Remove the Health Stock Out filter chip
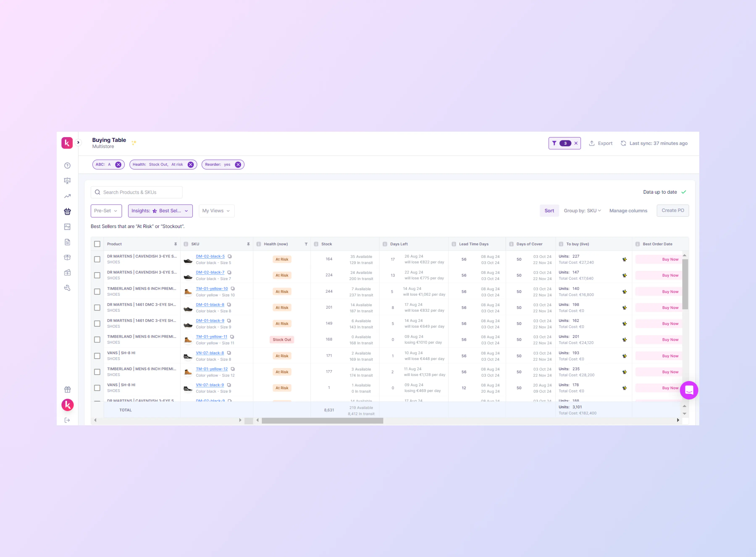The image size is (756, 557). click(191, 164)
